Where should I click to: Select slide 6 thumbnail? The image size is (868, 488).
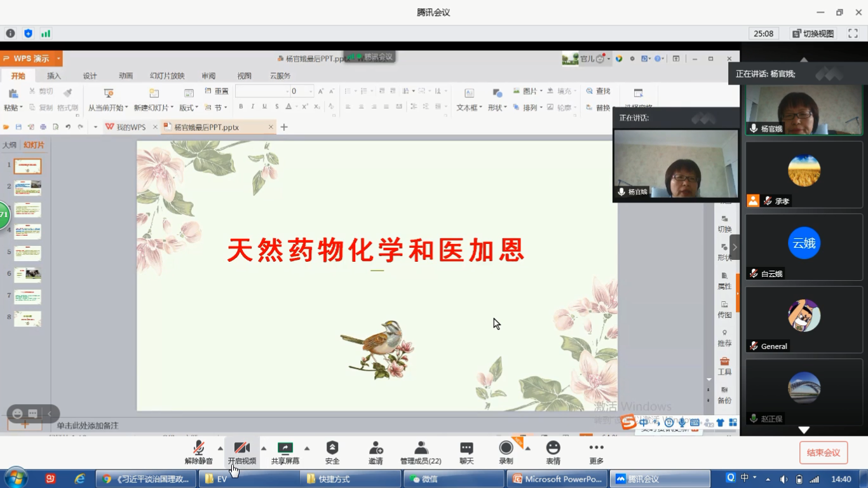pyautogui.click(x=27, y=274)
